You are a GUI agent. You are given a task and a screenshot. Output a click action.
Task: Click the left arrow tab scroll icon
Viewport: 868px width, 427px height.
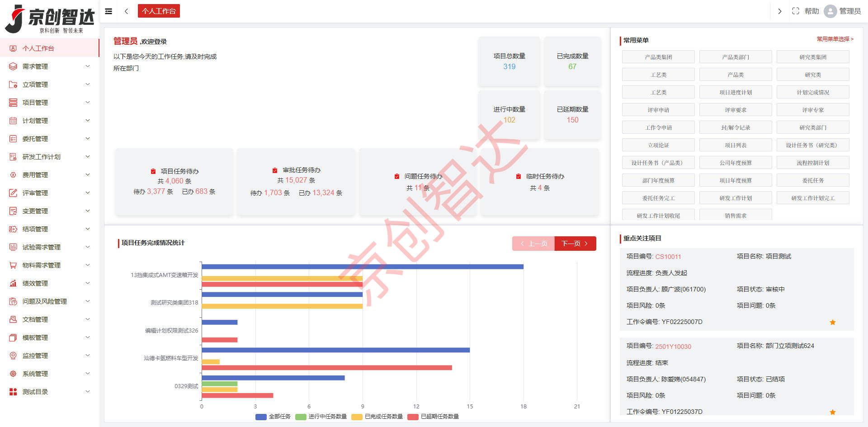pyautogui.click(x=127, y=11)
